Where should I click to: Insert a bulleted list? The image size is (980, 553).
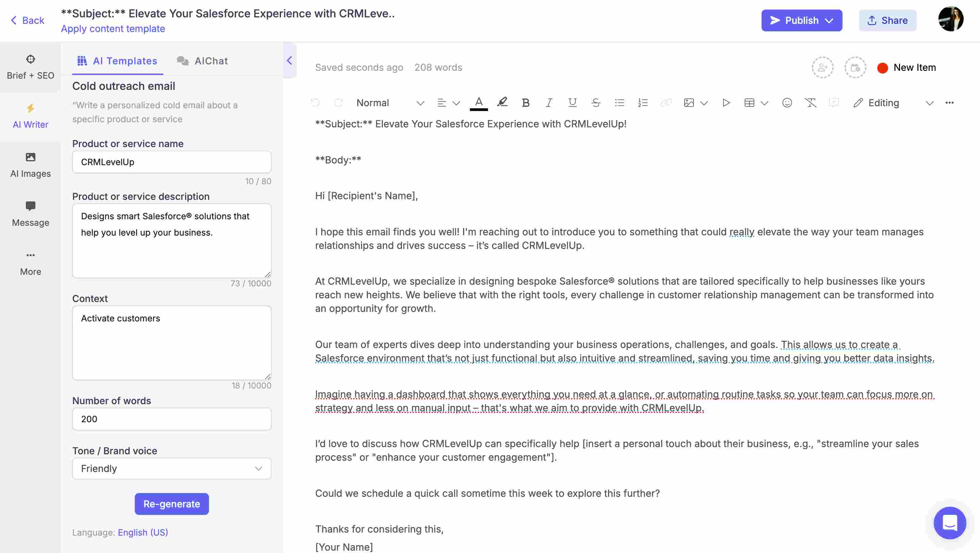coord(619,103)
